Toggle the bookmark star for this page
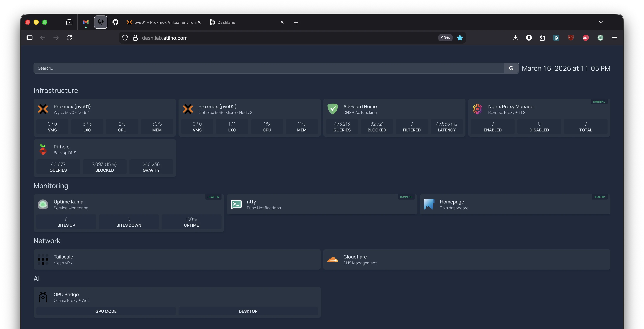 pos(460,37)
